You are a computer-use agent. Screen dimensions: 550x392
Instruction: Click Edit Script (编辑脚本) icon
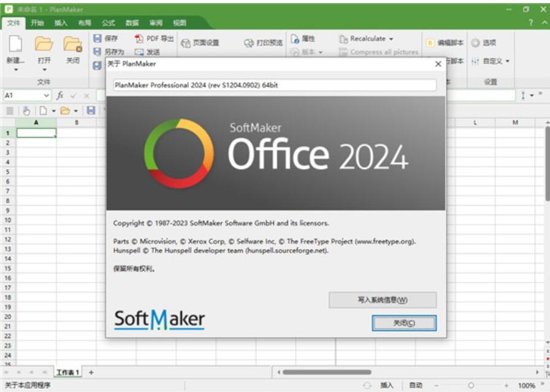pyautogui.click(x=430, y=43)
